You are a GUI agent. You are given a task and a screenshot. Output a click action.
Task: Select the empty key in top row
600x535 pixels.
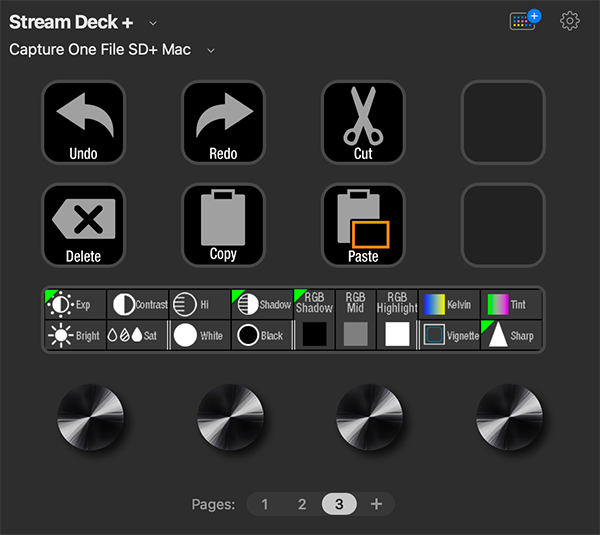(x=503, y=122)
